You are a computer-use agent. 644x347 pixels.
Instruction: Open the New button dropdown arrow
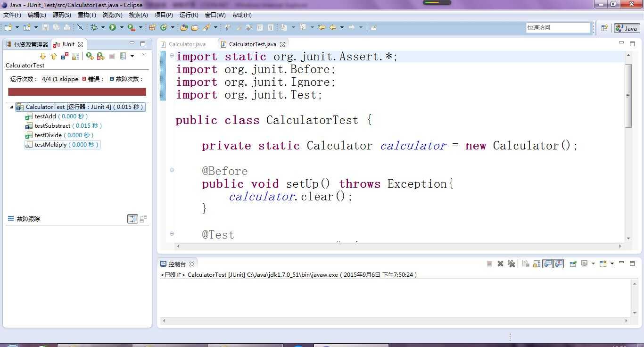(x=17, y=27)
